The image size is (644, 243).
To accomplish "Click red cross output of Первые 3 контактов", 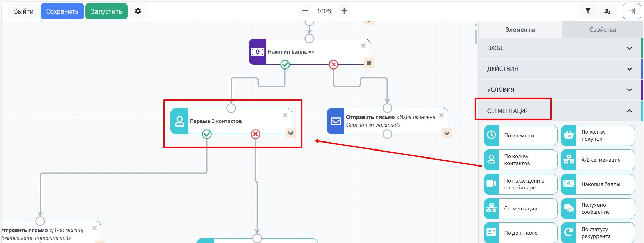I will 256,134.
